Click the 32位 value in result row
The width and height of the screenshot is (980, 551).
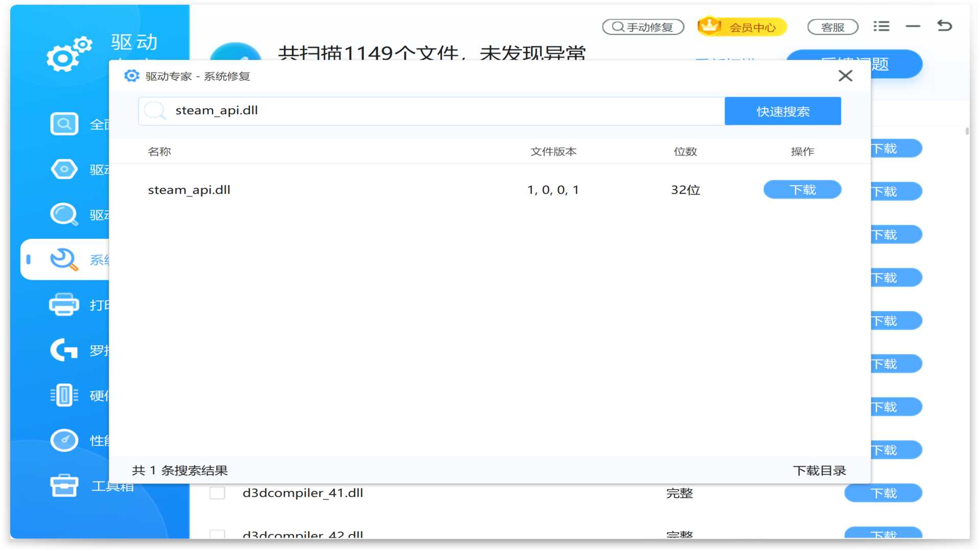click(x=685, y=190)
